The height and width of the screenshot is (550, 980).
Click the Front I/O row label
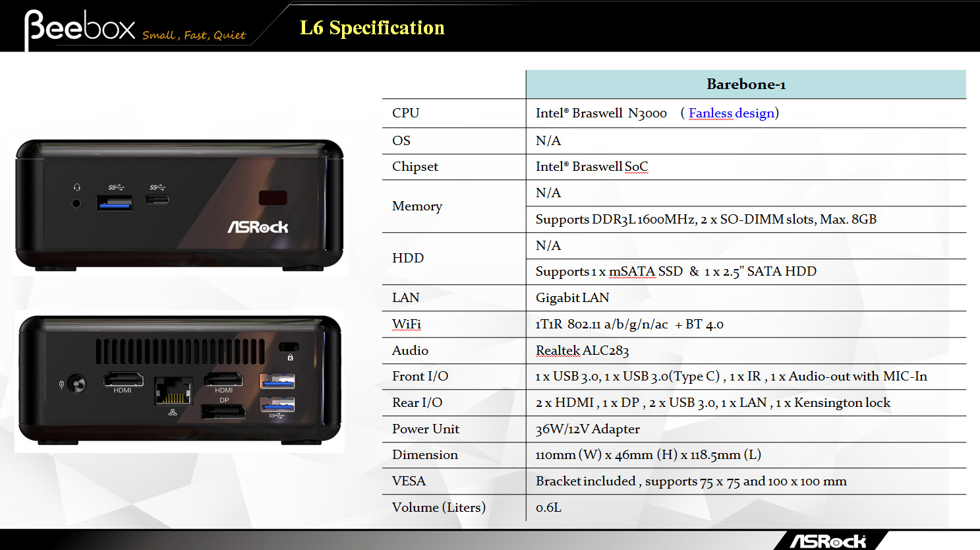coord(420,376)
